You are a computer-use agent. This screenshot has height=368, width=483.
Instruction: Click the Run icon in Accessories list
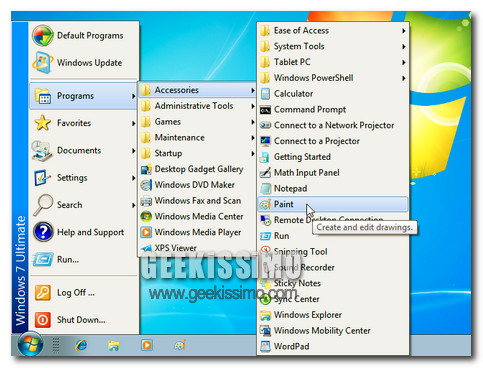point(265,236)
